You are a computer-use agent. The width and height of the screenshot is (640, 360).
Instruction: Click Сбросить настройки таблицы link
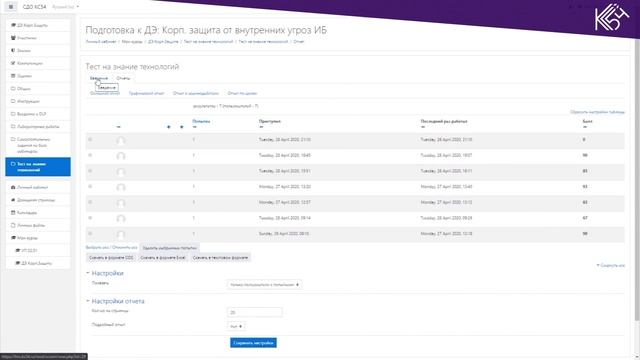click(598, 112)
